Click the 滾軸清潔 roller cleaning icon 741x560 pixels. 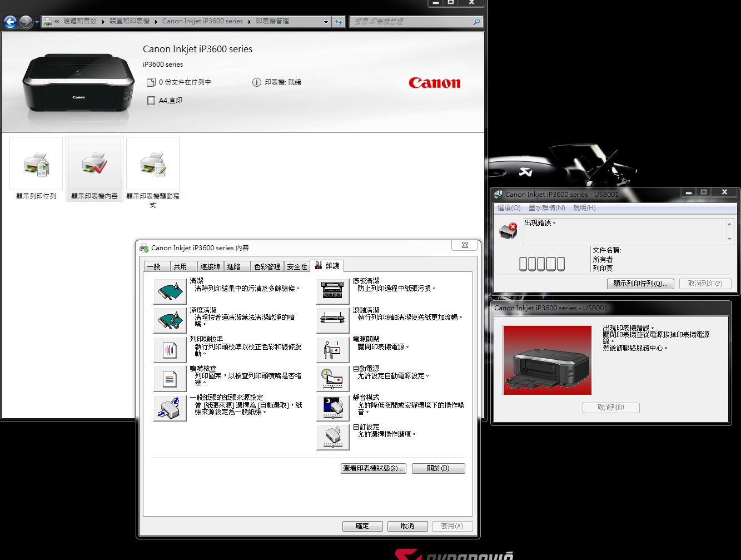[333, 320]
